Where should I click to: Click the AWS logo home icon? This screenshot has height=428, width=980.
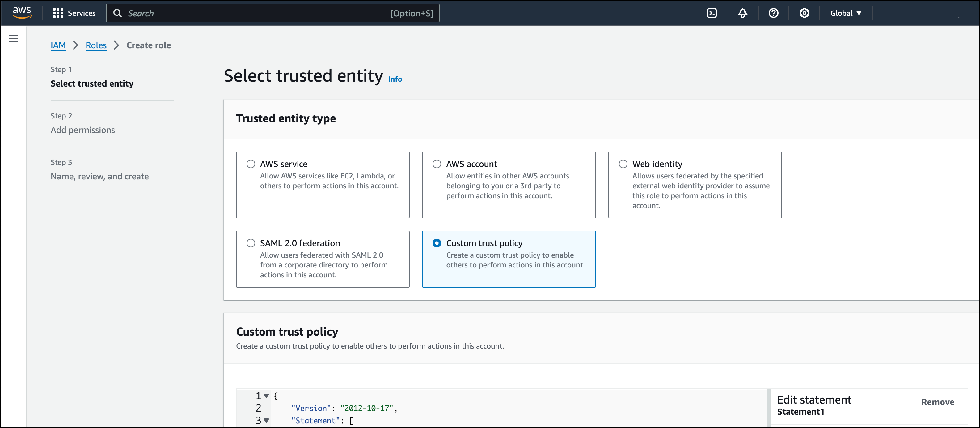[x=22, y=13]
